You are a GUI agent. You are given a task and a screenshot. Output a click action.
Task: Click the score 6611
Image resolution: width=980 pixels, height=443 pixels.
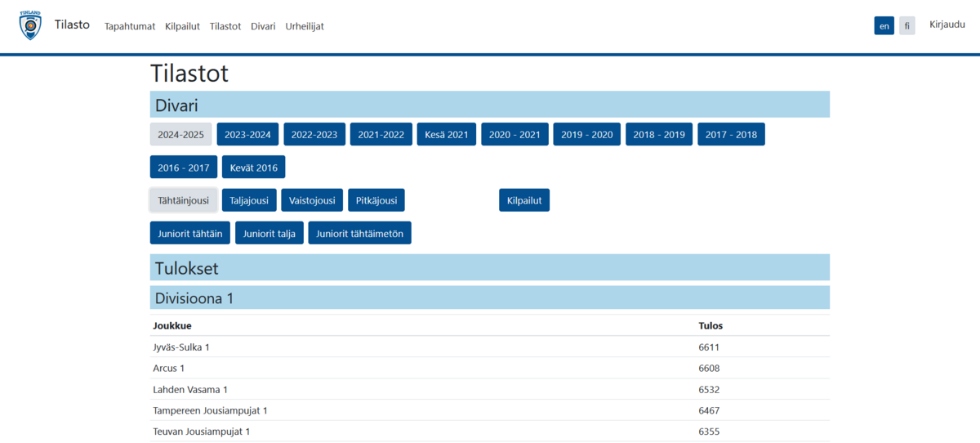point(709,347)
